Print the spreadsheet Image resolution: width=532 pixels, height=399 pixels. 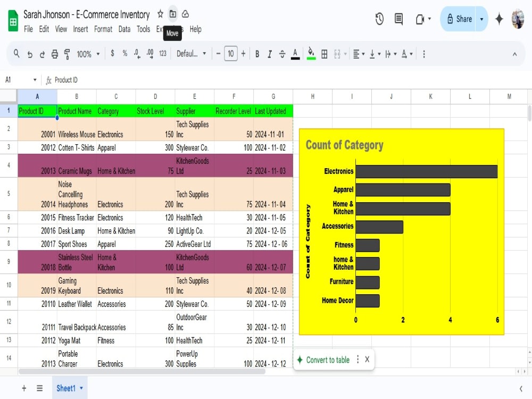55,54
